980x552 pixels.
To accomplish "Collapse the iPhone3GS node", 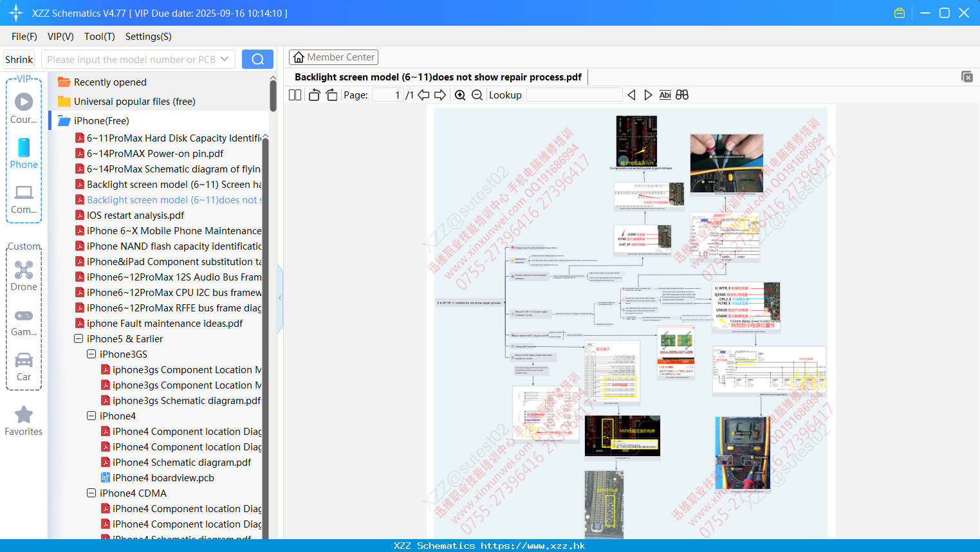I will click(91, 354).
